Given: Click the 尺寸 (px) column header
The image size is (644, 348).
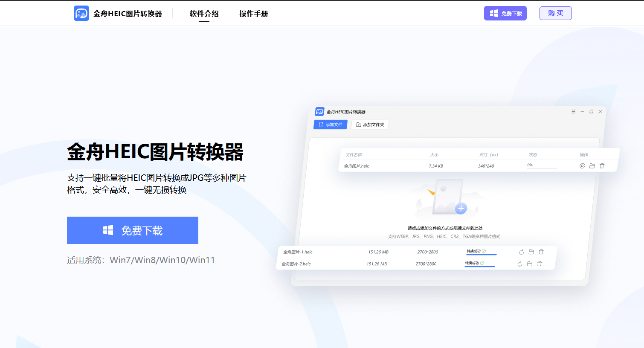Looking at the screenshot, I should pyautogui.click(x=489, y=155).
